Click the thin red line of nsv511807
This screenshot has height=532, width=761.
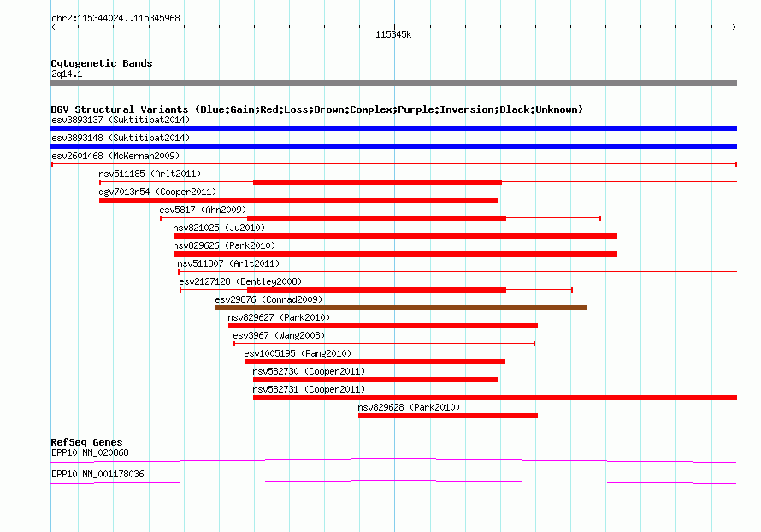(x=457, y=272)
